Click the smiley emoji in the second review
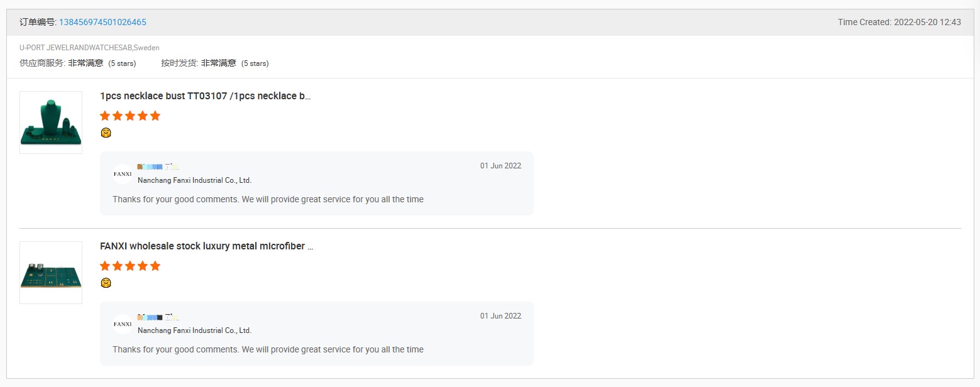The image size is (980, 387). click(106, 283)
